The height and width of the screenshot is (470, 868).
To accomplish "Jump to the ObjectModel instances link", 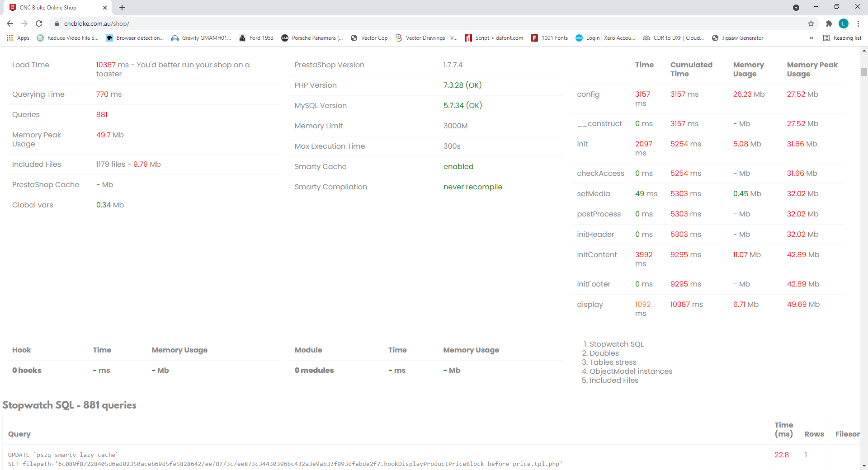I will pos(631,371).
